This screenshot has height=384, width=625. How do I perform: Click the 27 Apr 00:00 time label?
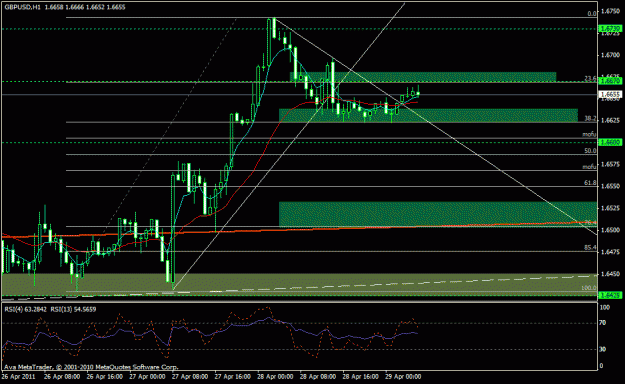147,376
